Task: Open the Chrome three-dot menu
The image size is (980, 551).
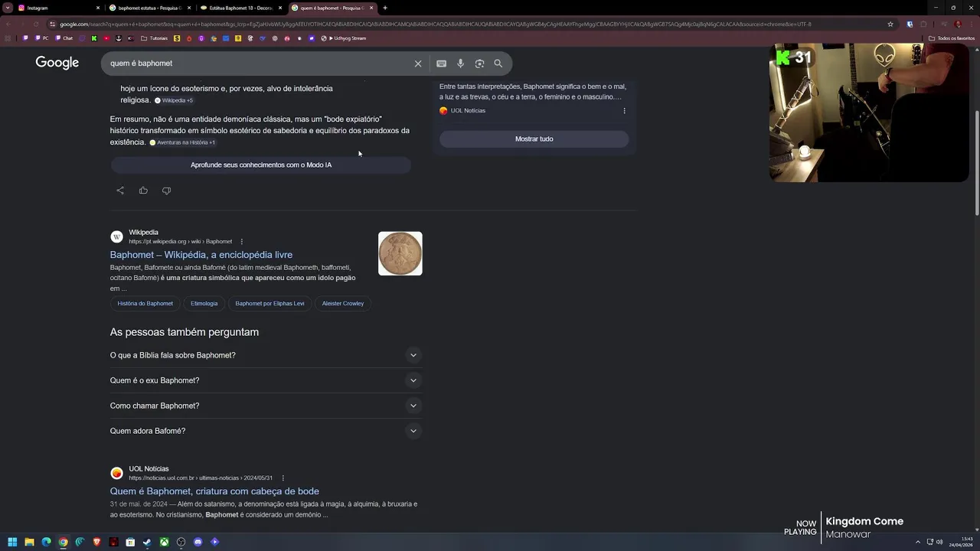Action: (x=971, y=24)
